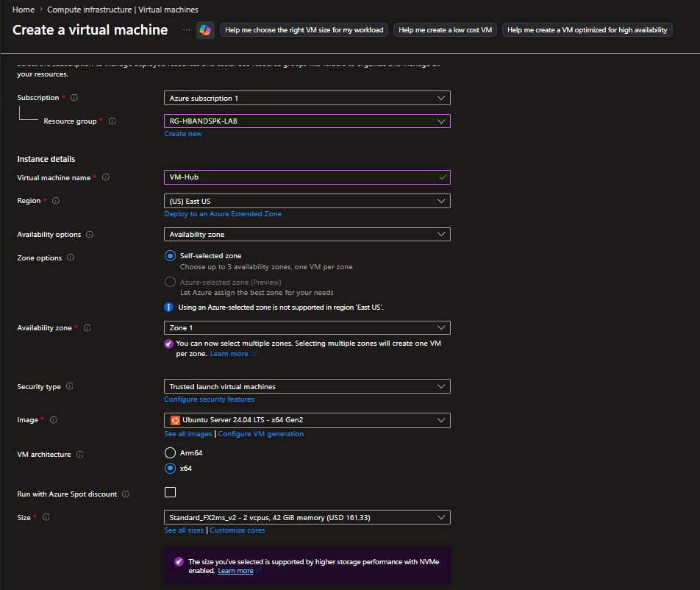Image resolution: width=700 pixels, height=590 pixels.
Task: Click Help me choose the right VM size
Action: point(304,30)
